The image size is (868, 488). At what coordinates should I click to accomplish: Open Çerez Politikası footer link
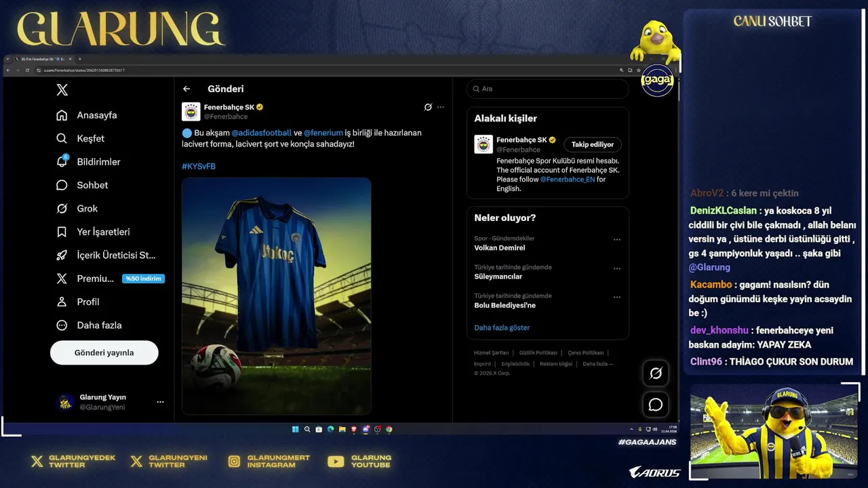pos(586,352)
